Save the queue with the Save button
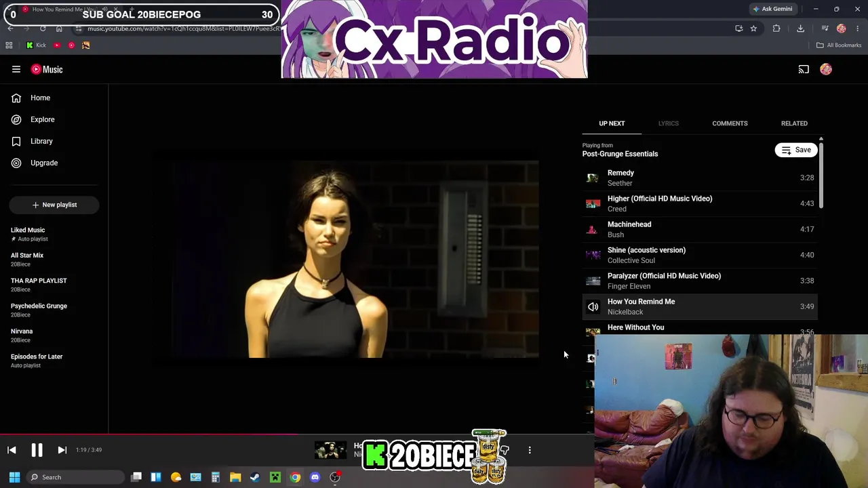The image size is (868, 488). tap(796, 150)
